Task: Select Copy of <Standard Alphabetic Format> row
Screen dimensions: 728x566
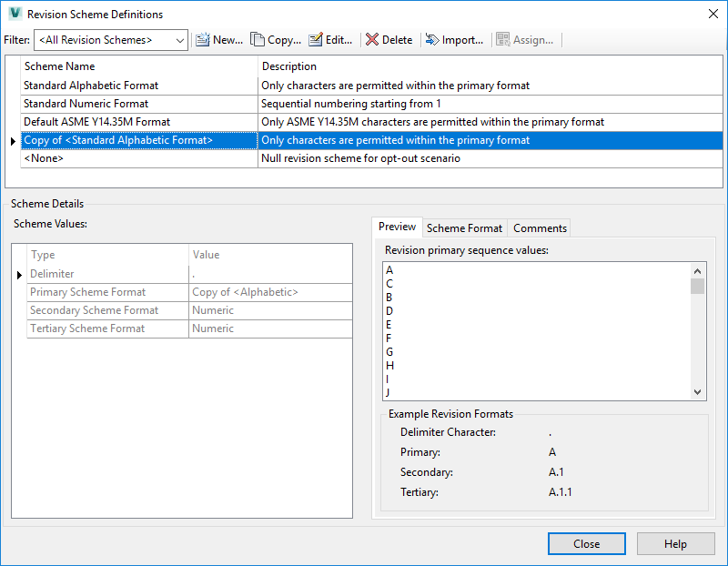Action: [371, 140]
